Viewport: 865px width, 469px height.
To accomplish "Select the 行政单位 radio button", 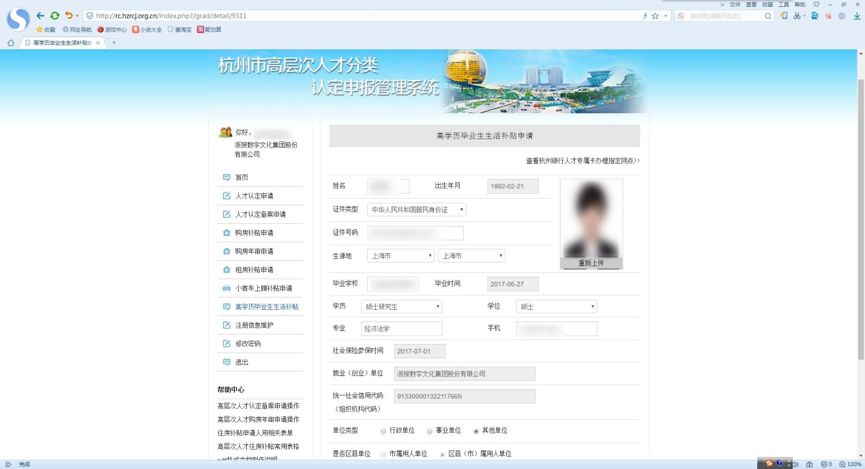I will (x=383, y=431).
